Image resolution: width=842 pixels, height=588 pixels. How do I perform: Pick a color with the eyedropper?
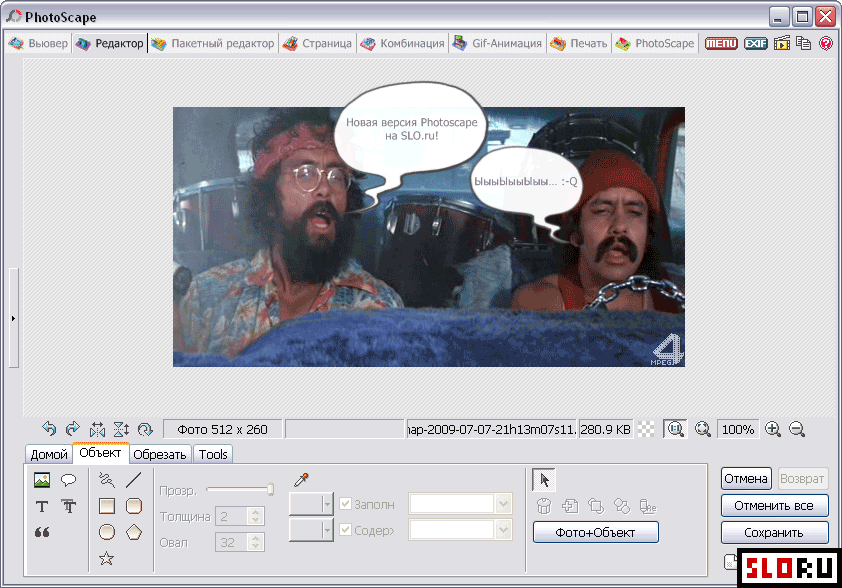click(301, 480)
